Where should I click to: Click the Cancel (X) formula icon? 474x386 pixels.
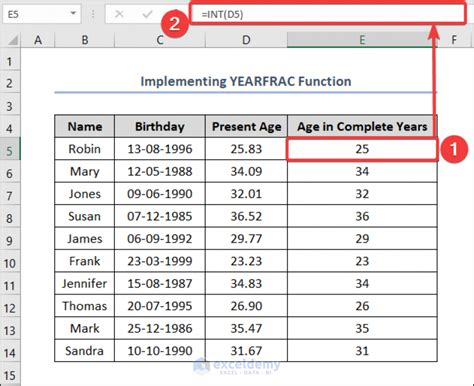119,14
